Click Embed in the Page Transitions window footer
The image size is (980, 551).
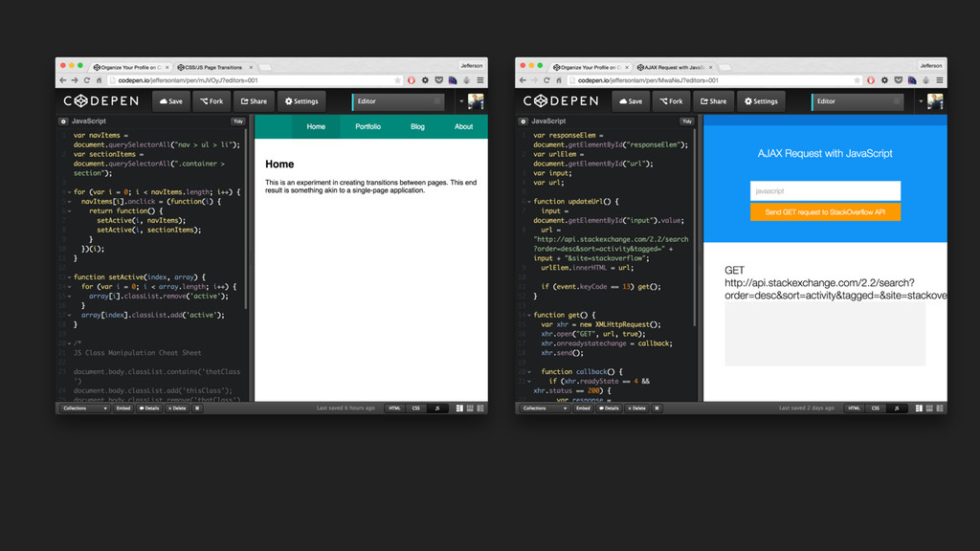coord(123,408)
